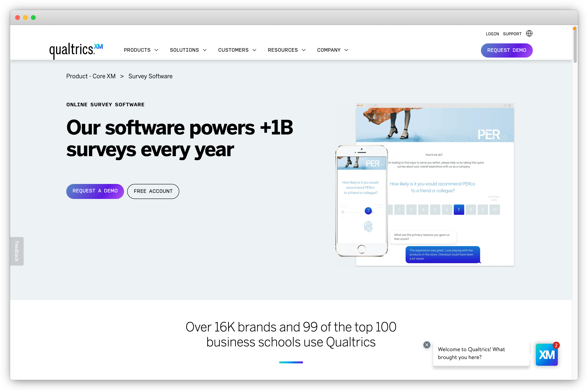Click the FREE ACCOUNT button
Screen dimensions: 588x390
(152, 191)
